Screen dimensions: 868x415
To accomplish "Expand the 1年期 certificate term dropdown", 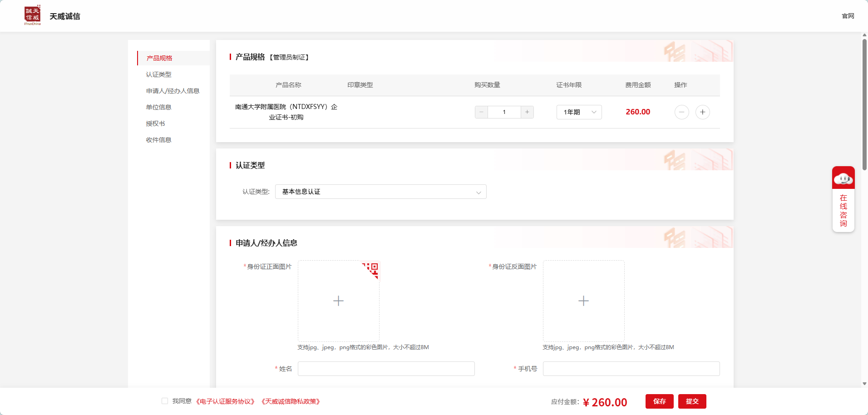I will tap(579, 112).
